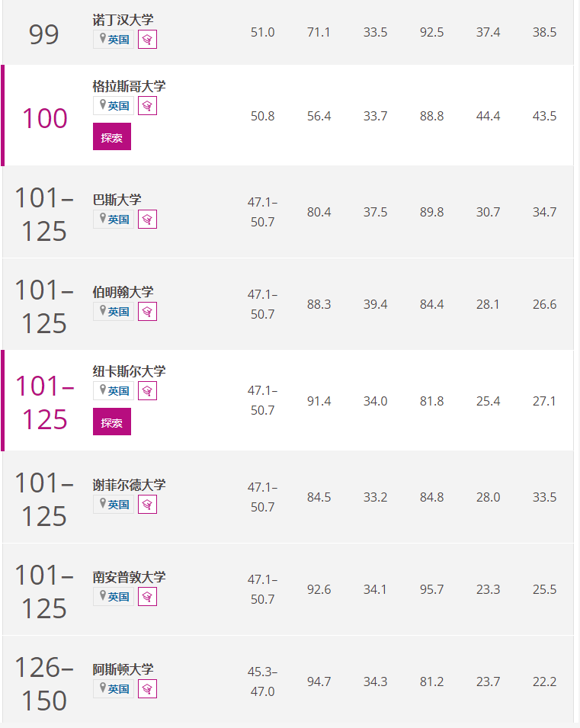Image resolution: width=580 pixels, height=728 pixels.
Task: Click the 探索 button under 纽卡斯尔大学
Action: click(x=112, y=422)
